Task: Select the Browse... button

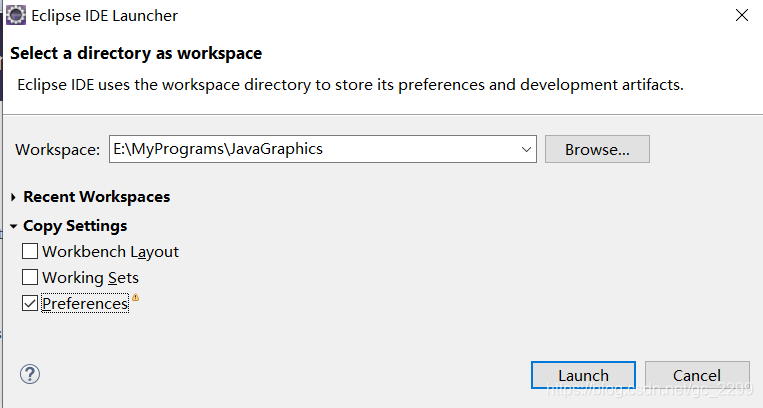Action: click(x=597, y=149)
